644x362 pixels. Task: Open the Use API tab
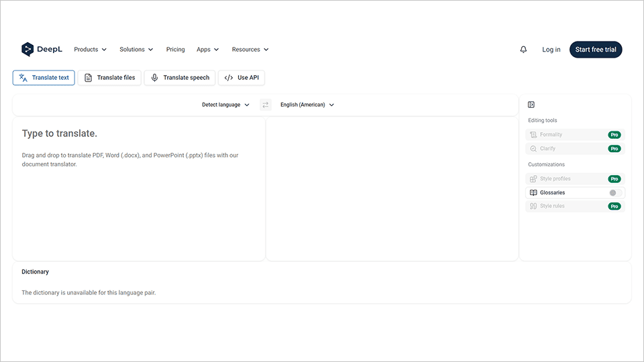241,78
